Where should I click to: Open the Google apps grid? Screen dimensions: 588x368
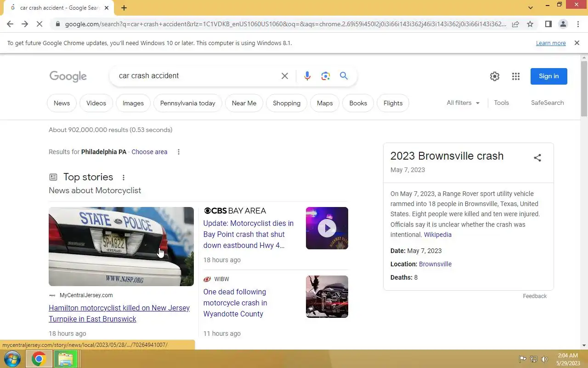pos(516,76)
